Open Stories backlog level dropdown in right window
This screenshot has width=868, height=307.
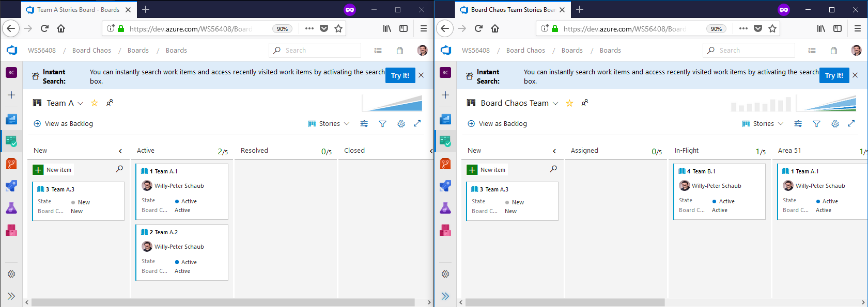(763, 124)
